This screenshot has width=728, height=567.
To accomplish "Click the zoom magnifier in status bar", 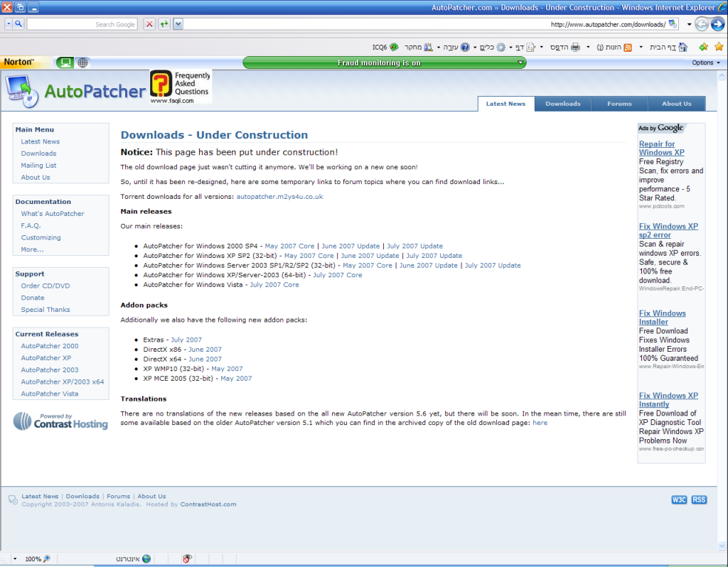I will point(46,558).
